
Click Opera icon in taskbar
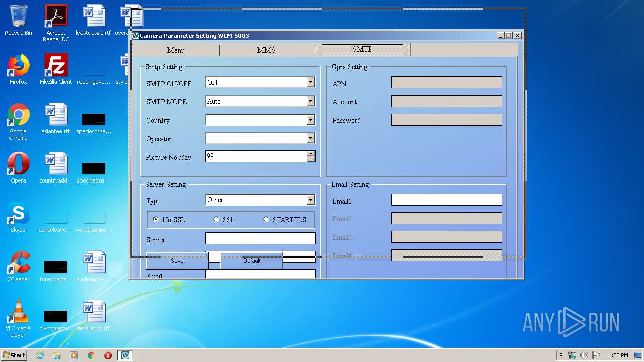point(108,355)
